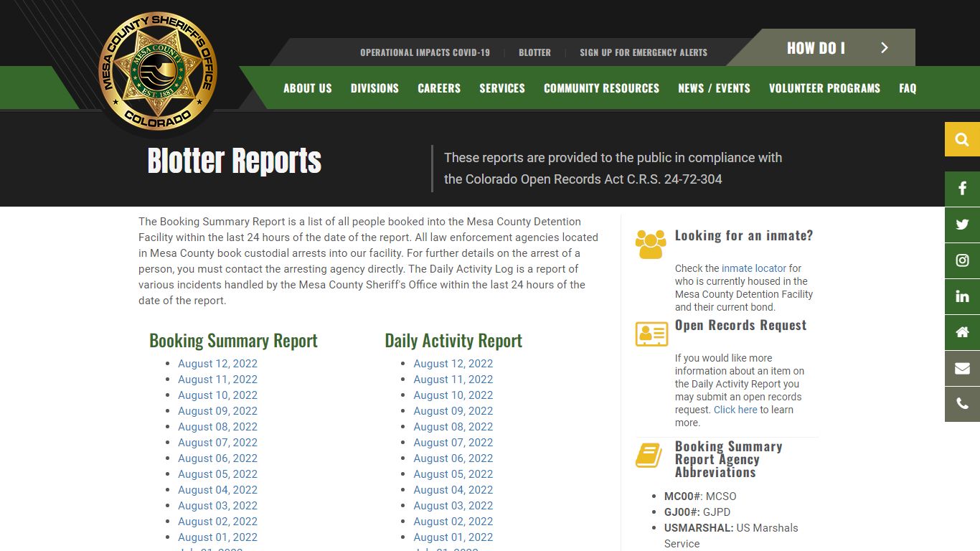Click the Booking Summary Report heading
The width and height of the screenshot is (980, 551).
[x=233, y=341]
